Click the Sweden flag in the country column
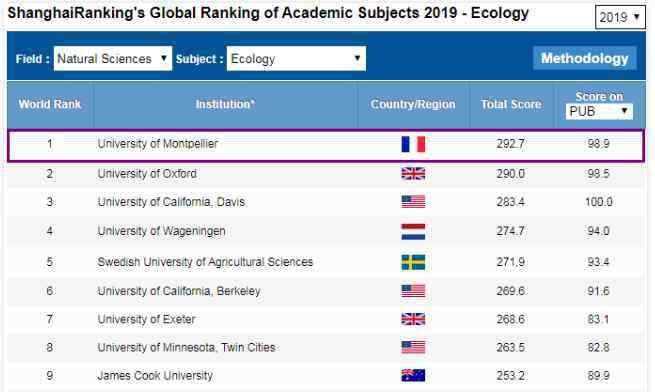The image size is (655, 392). 413,262
